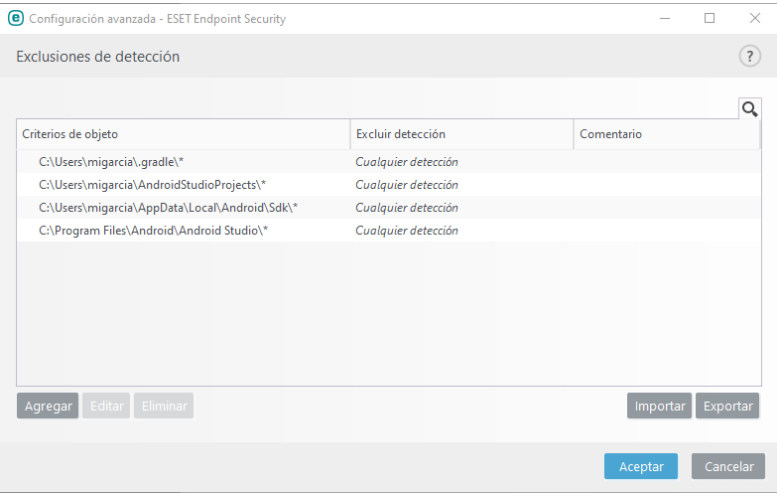777x493 pixels.
Task: Export the list with Exportar
Action: (x=727, y=406)
